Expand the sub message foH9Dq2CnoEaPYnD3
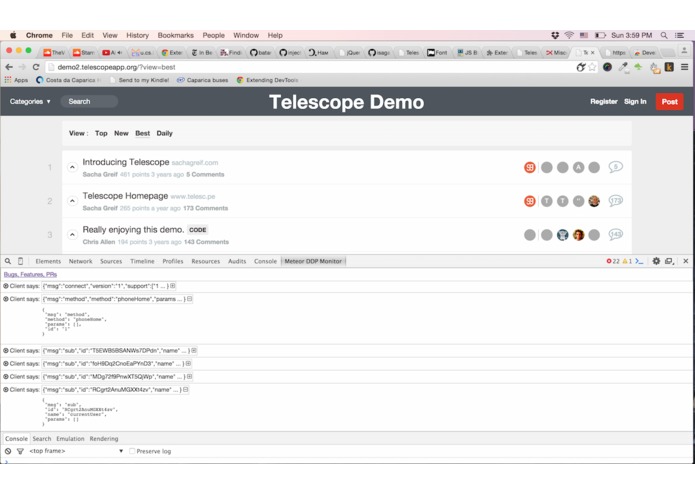 (188, 363)
